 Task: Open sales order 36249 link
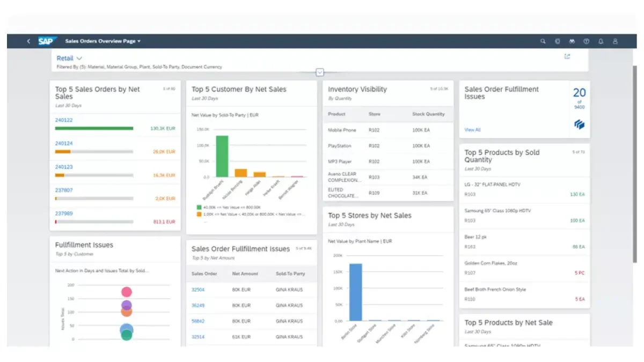198,305
